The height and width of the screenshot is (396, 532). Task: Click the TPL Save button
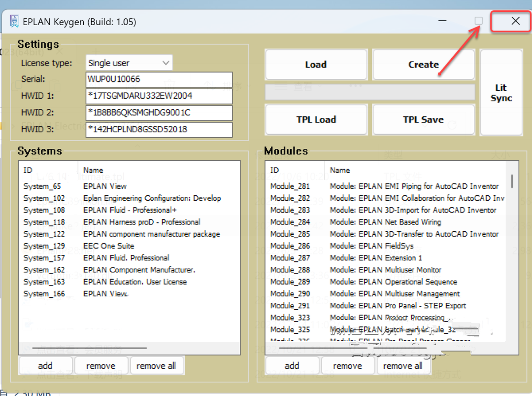[424, 119]
